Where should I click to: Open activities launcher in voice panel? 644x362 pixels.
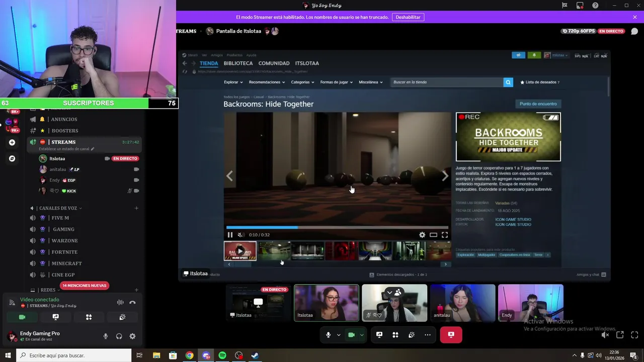click(89, 317)
